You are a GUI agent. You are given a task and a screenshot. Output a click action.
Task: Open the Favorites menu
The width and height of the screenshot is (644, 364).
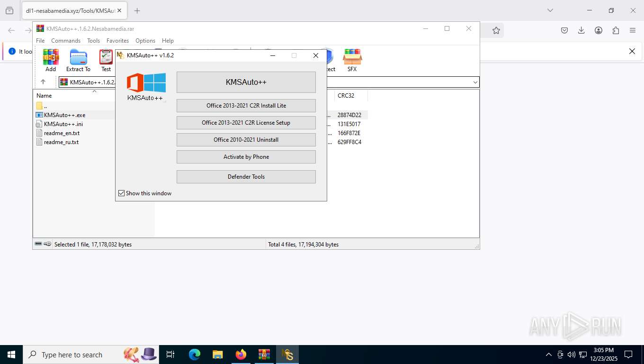point(117,41)
